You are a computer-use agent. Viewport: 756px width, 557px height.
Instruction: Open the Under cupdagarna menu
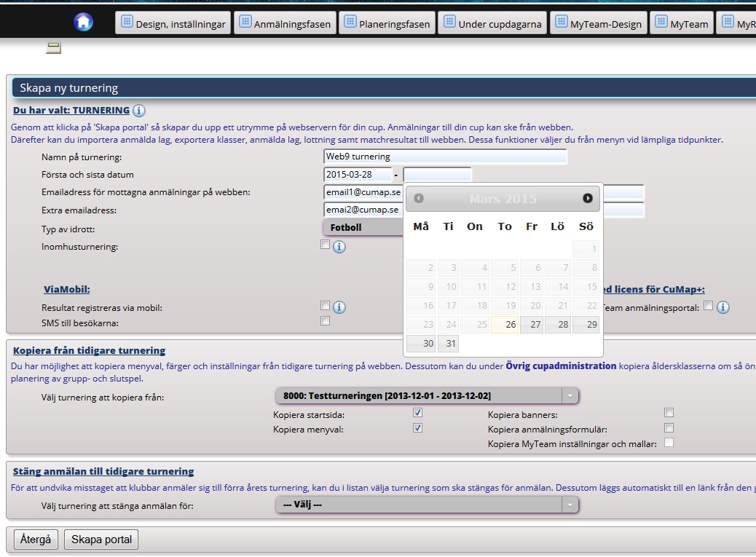[x=492, y=23]
